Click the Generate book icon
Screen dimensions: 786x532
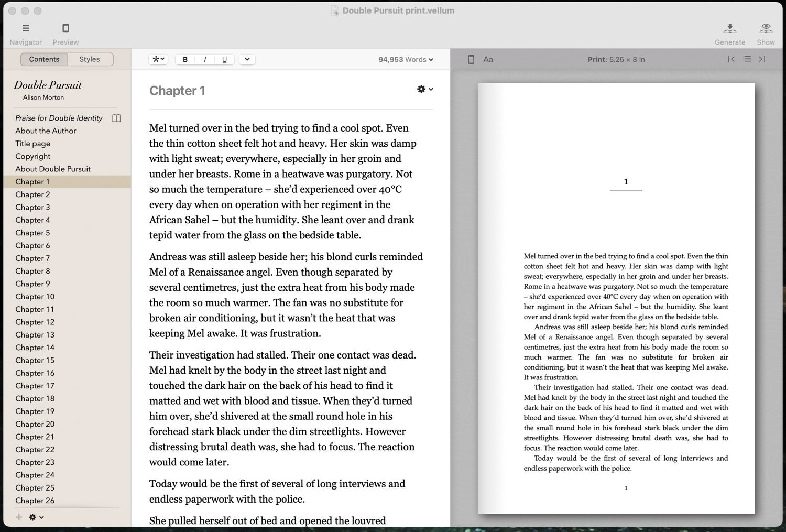729,28
